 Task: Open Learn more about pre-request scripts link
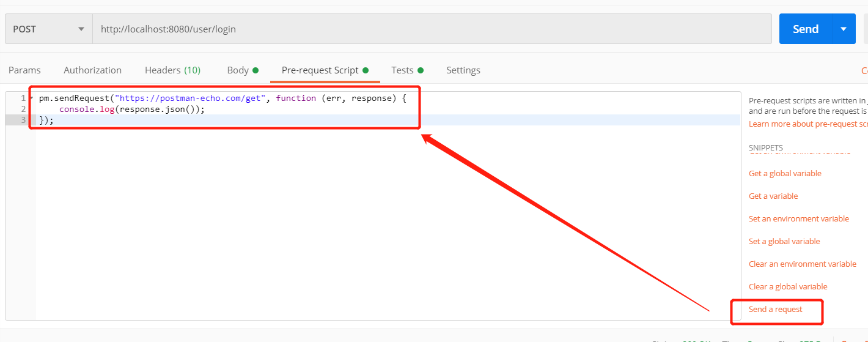click(808, 124)
